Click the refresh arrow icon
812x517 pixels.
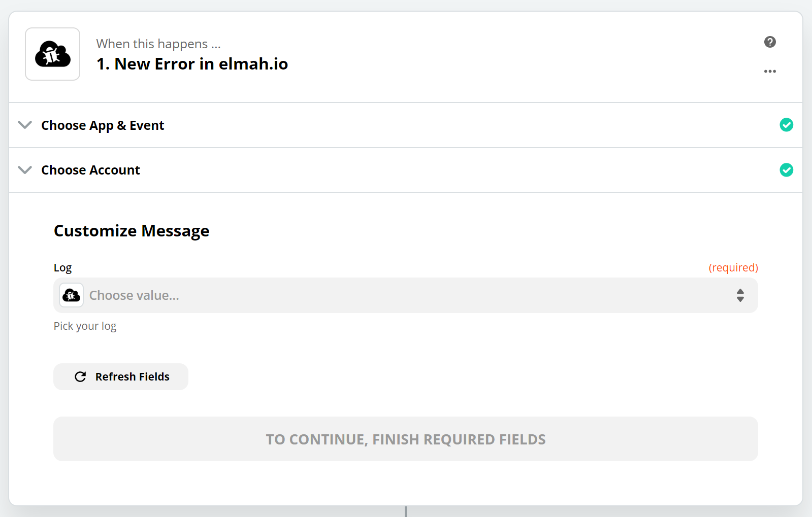click(80, 376)
